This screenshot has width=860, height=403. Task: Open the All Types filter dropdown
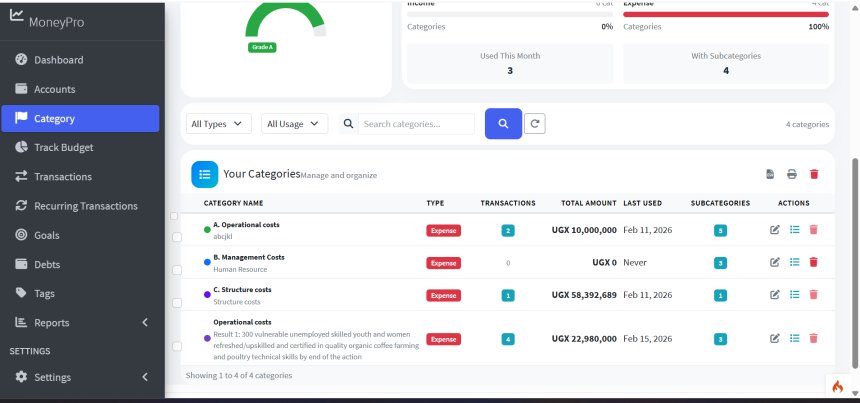[x=220, y=124]
